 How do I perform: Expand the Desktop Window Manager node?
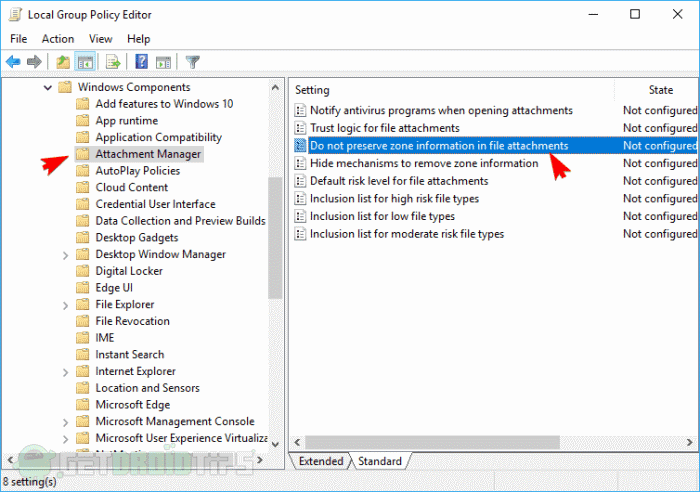[x=66, y=255]
